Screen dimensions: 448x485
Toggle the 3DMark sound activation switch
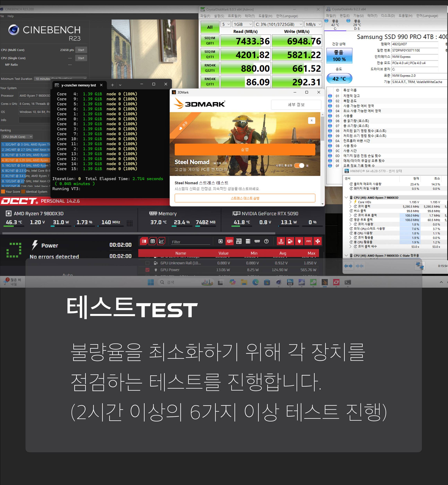click(x=299, y=166)
